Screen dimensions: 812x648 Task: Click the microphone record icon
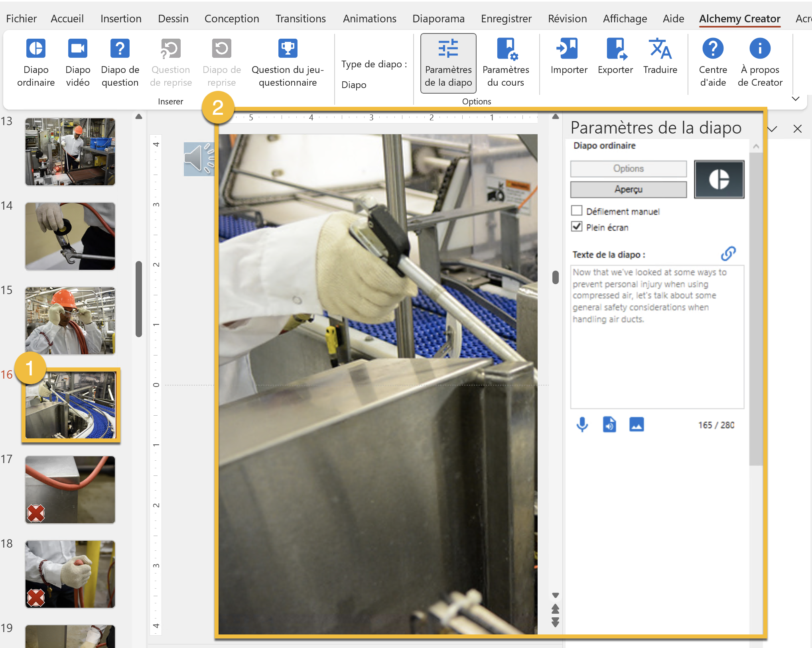pyautogui.click(x=582, y=424)
